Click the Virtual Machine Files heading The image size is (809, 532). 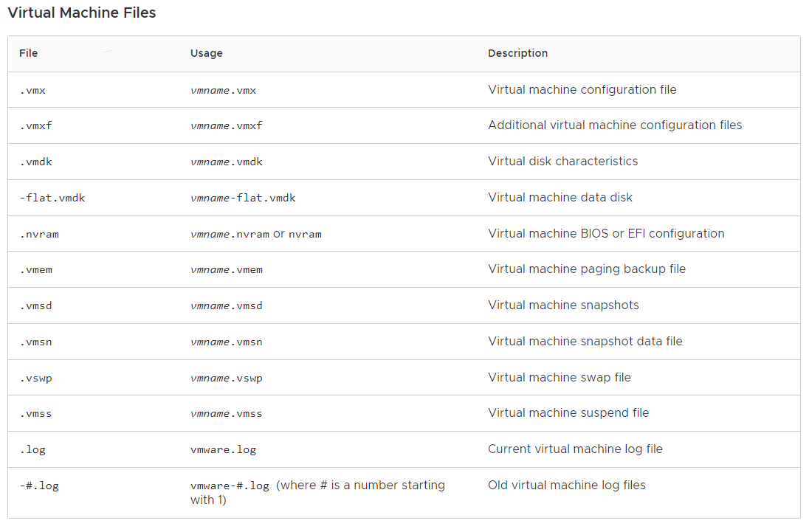pos(81,13)
